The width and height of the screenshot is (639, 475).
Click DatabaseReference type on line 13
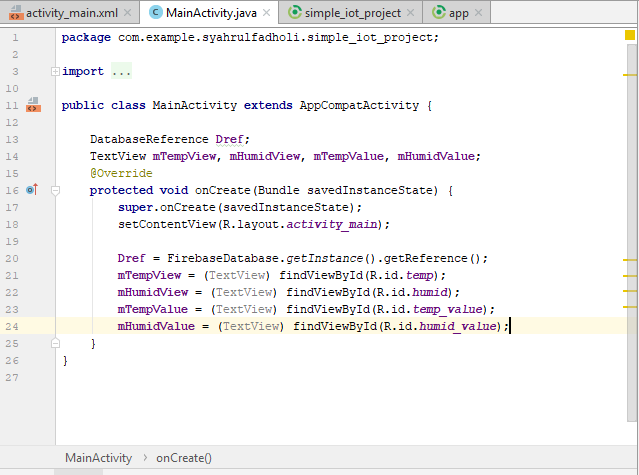(149, 139)
